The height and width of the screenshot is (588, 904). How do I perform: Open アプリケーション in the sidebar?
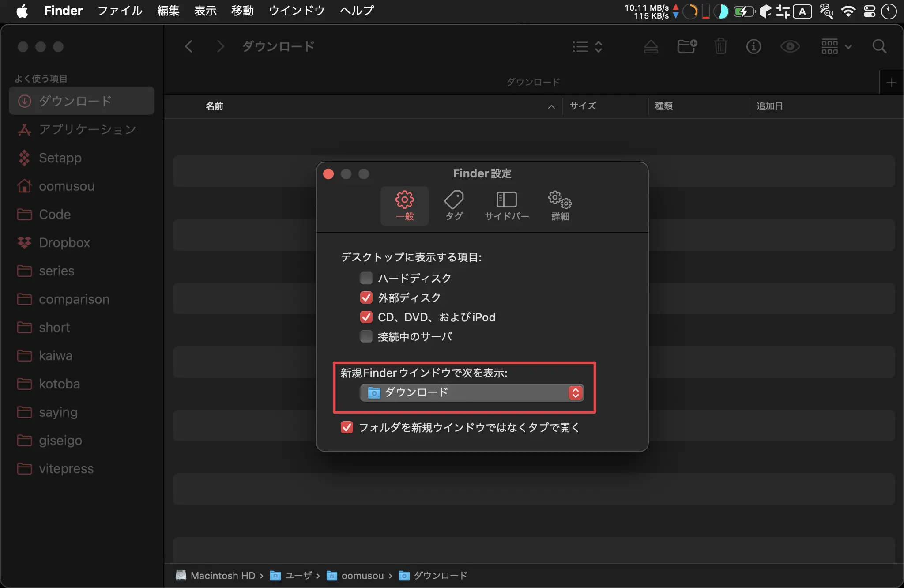pyautogui.click(x=82, y=129)
